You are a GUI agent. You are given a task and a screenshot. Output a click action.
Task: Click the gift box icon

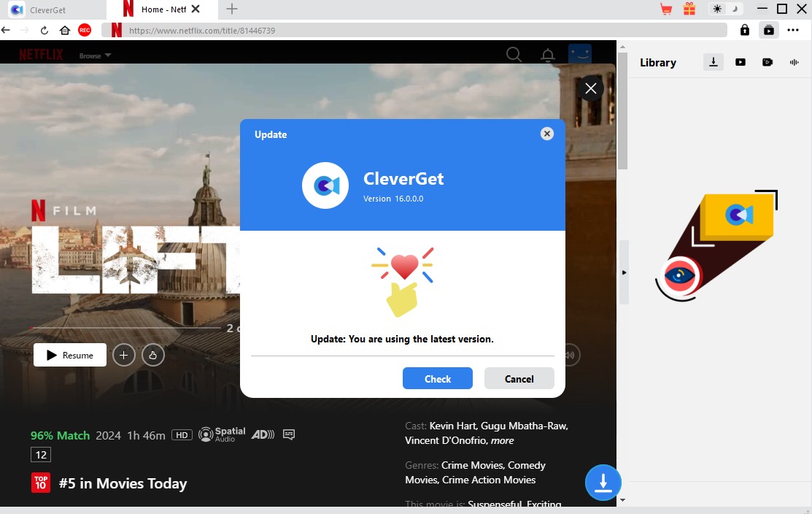[x=689, y=9]
